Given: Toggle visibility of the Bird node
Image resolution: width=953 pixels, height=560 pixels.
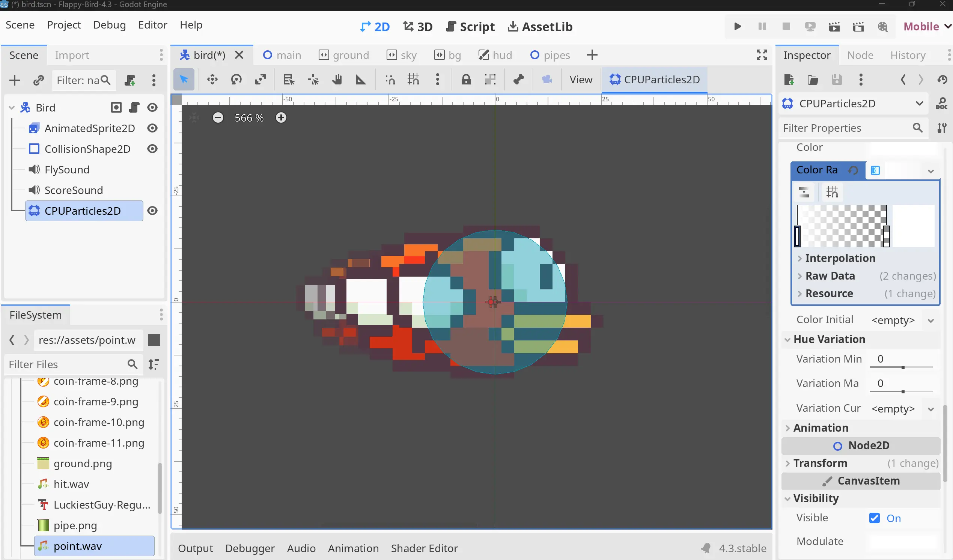Looking at the screenshot, I should [x=152, y=108].
